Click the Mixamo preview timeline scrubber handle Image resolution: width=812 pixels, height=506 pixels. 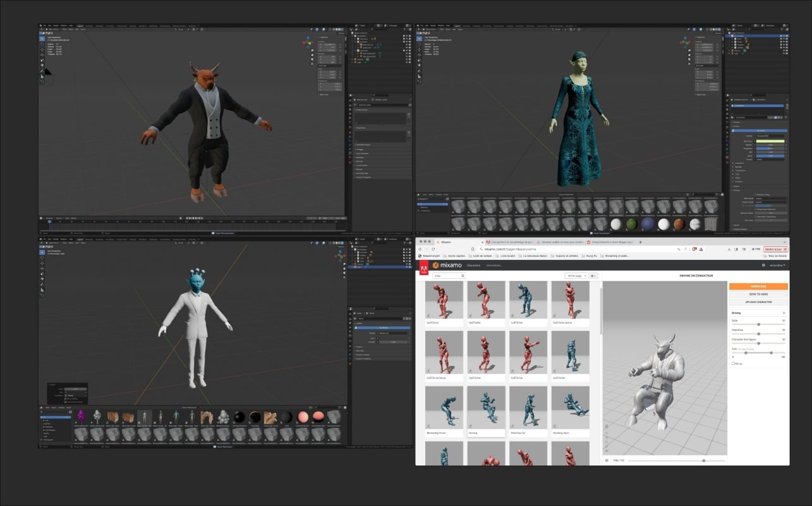703,460
